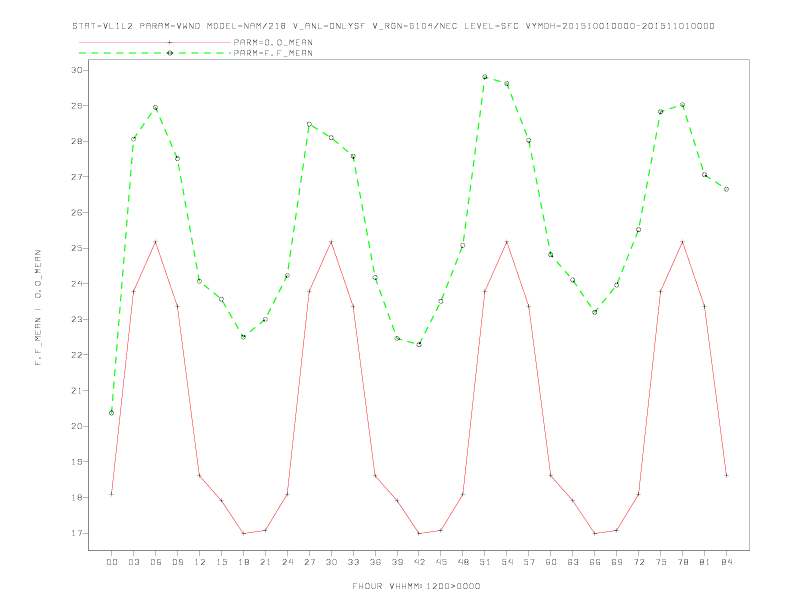Viewport: 792px width, 612px height.
Task: Select the PARM=O.O_MEAN legend label
Action: click(273, 42)
